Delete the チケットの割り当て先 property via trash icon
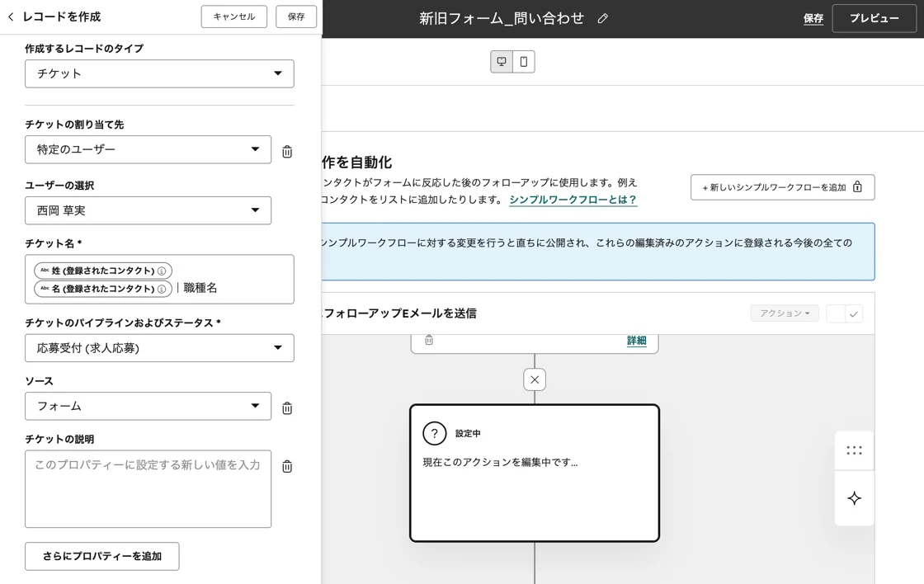 [286, 150]
